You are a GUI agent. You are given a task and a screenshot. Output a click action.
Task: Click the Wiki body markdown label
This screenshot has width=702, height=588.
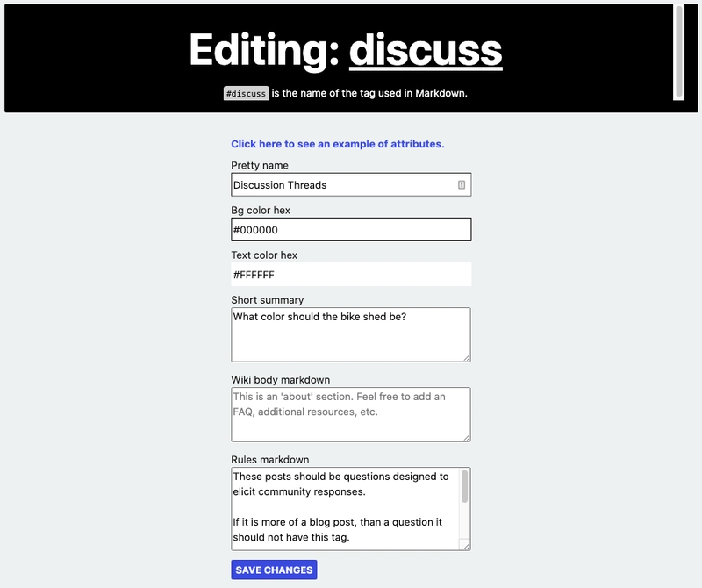[x=281, y=380]
